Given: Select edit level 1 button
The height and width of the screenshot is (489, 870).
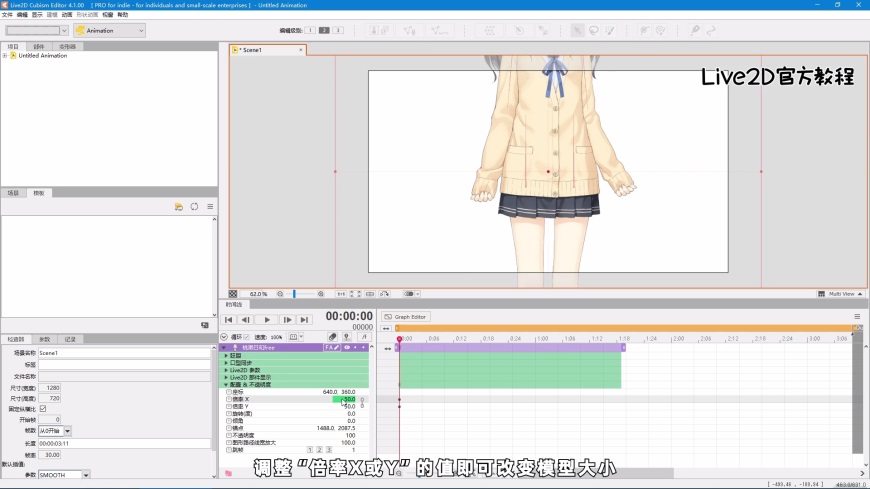Looking at the screenshot, I should tap(310, 31).
